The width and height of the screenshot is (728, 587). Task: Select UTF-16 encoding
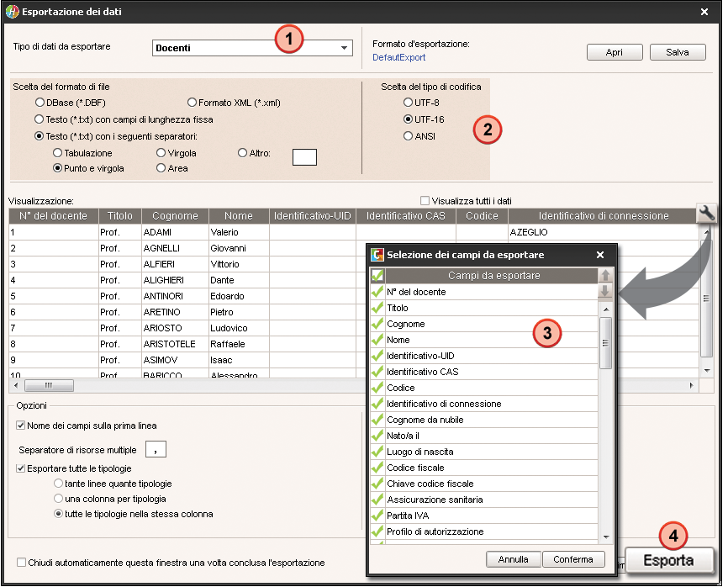pyautogui.click(x=408, y=119)
